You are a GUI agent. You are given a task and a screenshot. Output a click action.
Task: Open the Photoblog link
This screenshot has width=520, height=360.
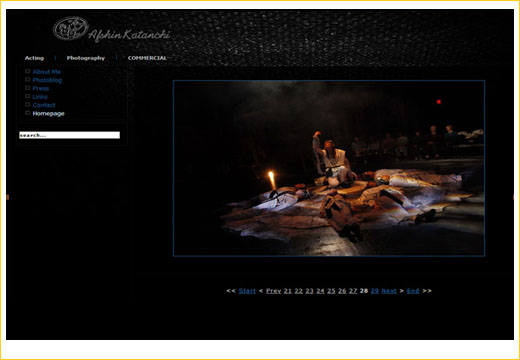point(47,80)
